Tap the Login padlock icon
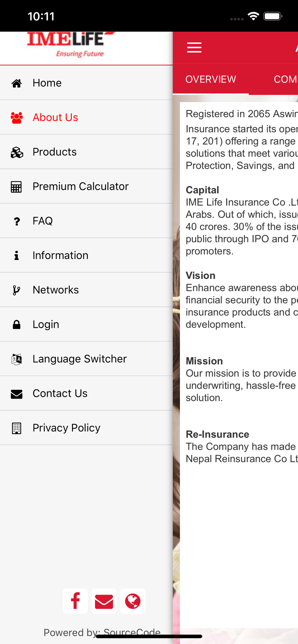The width and height of the screenshot is (298, 644). click(16, 324)
